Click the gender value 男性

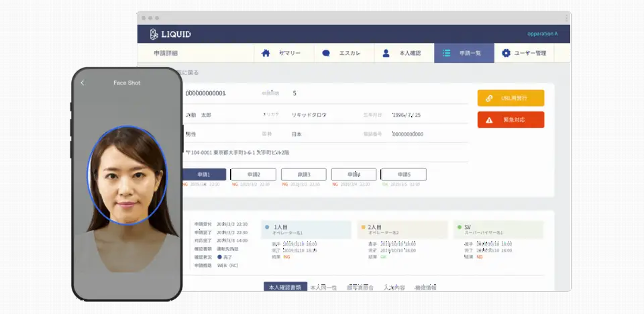point(191,134)
